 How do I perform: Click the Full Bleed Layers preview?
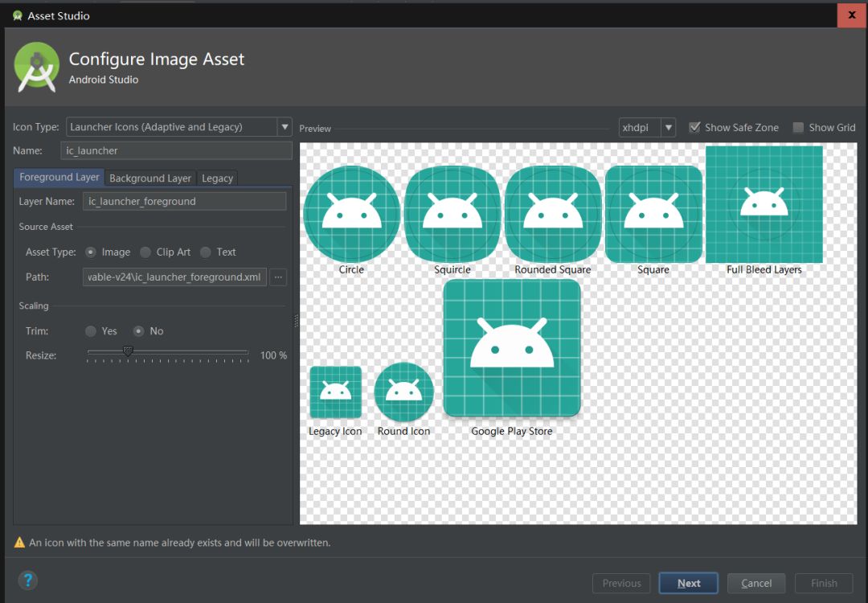point(764,204)
